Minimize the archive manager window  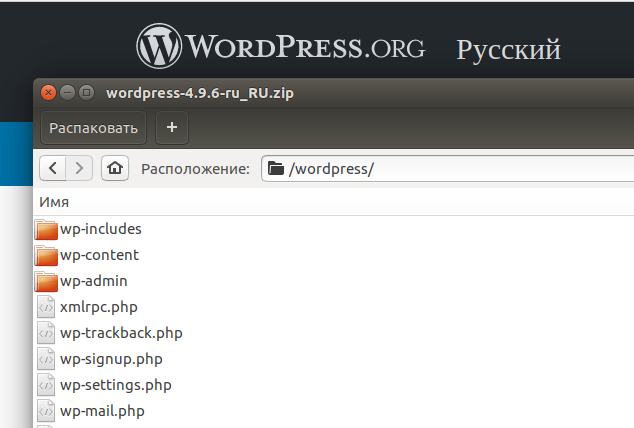[68, 93]
